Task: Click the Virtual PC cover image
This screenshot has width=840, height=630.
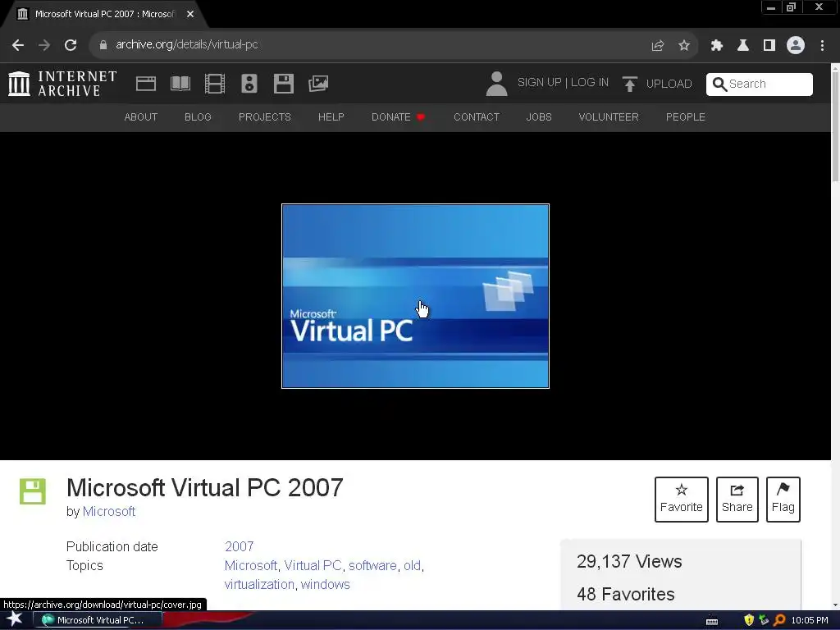Action: (x=415, y=295)
